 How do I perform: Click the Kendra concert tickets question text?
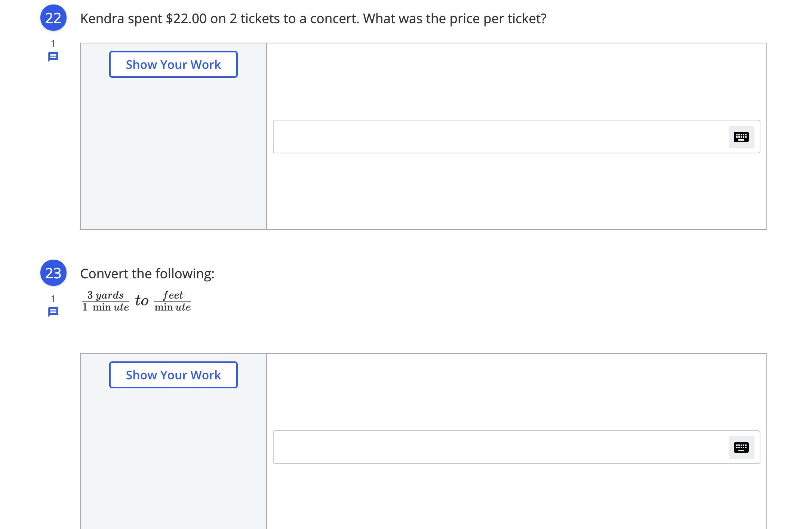click(313, 19)
